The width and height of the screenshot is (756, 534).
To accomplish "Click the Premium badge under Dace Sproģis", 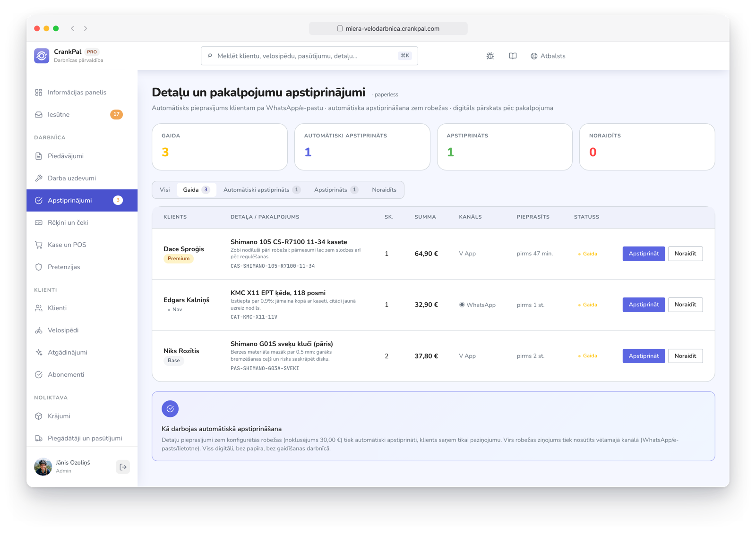I will [x=179, y=259].
